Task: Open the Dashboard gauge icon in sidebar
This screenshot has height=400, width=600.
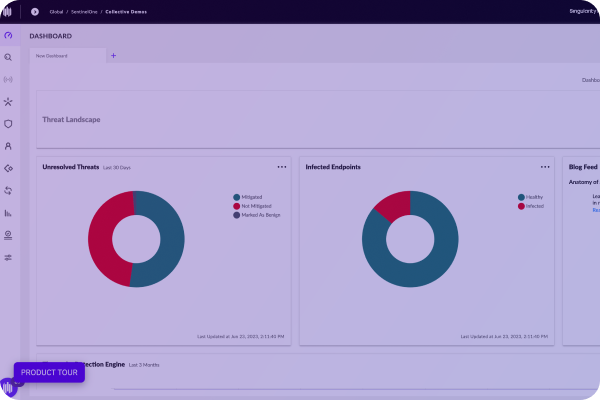Action: click(8, 36)
